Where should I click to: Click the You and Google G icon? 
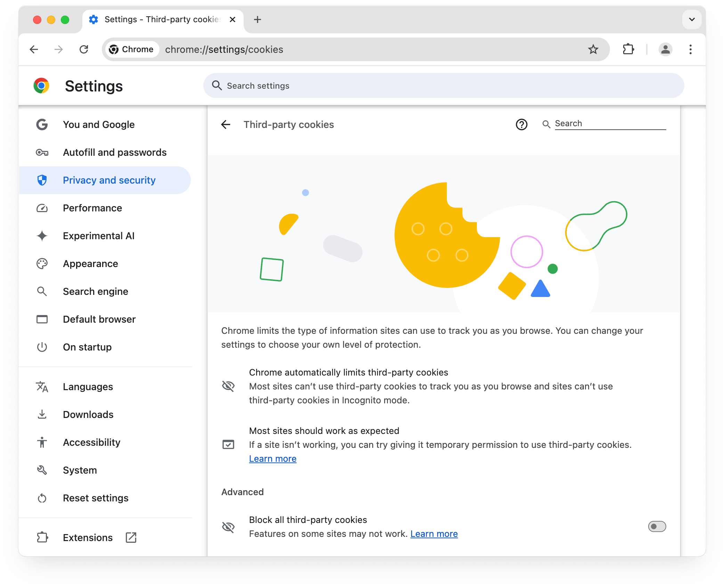43,124
